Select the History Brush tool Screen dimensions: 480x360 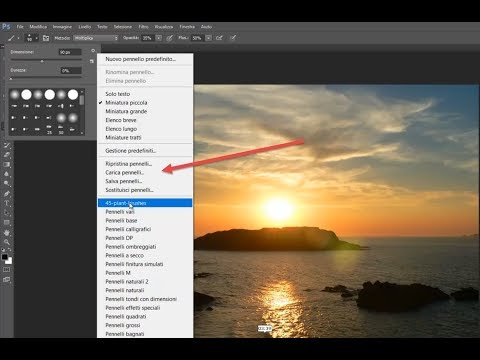pos(7,146)
